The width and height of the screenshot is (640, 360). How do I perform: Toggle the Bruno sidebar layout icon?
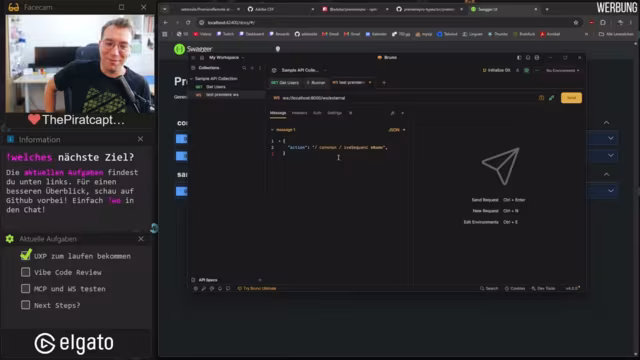(519, 58)
